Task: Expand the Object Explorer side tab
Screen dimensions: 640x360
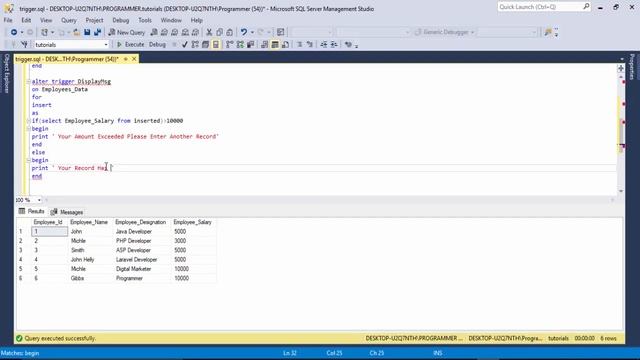Action: pos(6,73)
